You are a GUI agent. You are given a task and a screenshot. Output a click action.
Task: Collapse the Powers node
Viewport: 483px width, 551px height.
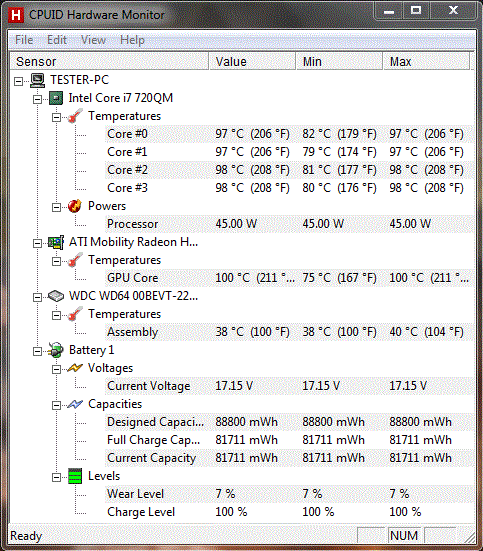tap(56, 207)
